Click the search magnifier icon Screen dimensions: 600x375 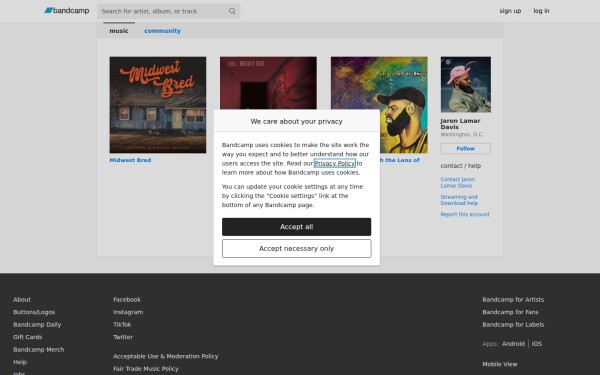pyautogui.click(x=232, y=11)
